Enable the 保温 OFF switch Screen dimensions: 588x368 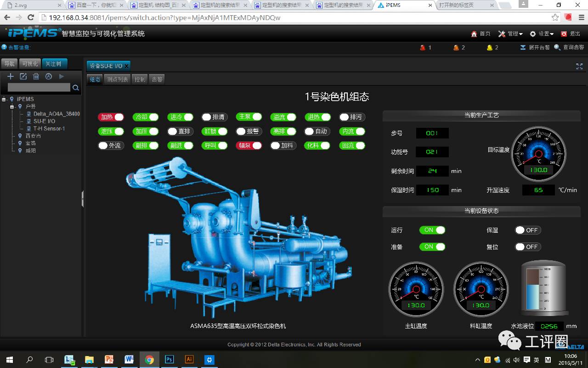coord(527,230)
